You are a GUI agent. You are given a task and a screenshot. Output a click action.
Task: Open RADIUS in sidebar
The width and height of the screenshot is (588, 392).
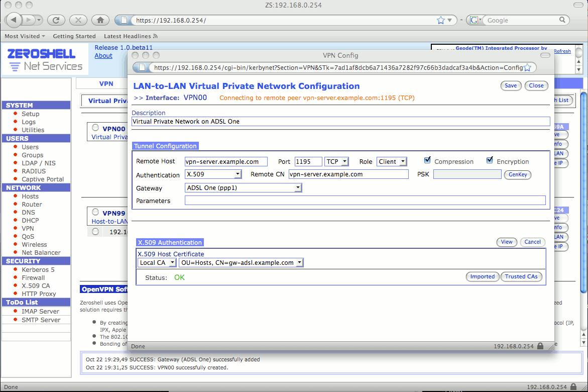(x=33, y=171)
